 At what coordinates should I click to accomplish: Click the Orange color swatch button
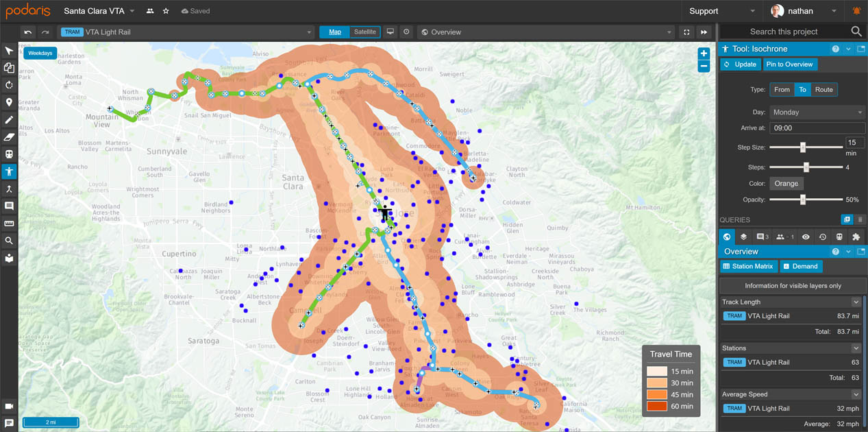pos(786,184)
